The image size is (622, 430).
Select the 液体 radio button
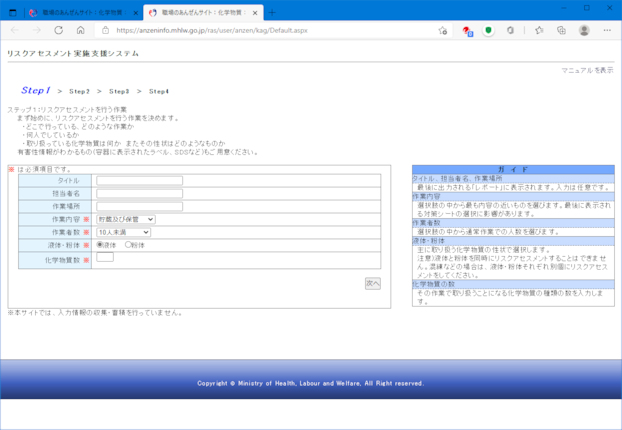[100, 245]
